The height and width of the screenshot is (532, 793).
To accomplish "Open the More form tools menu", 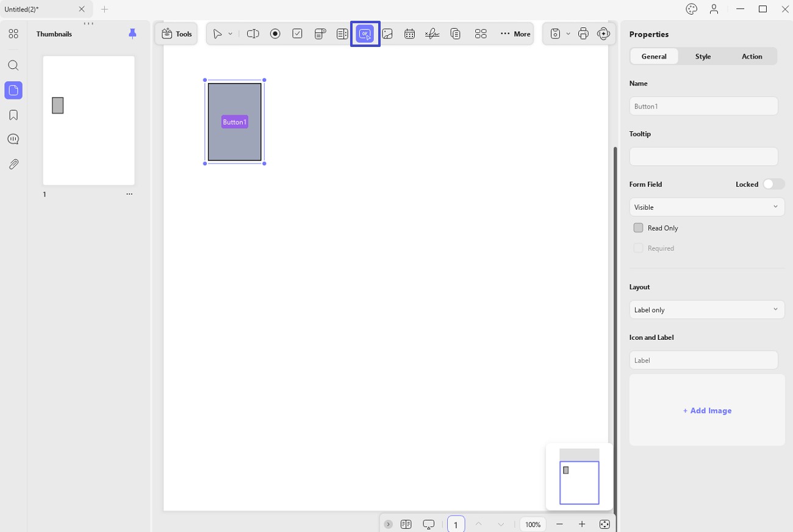I will point(515,34).
